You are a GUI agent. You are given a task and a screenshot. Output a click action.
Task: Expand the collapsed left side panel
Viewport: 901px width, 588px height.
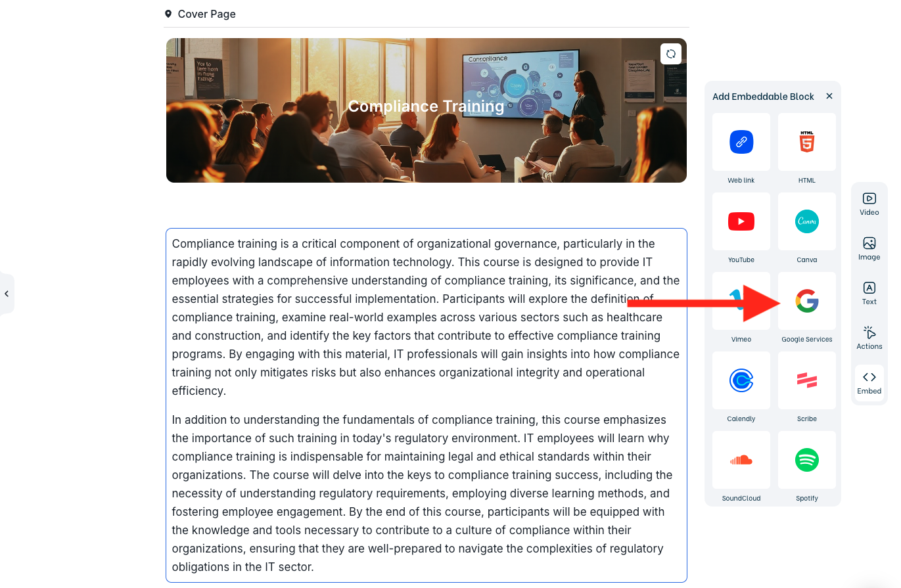pos(7,294)
